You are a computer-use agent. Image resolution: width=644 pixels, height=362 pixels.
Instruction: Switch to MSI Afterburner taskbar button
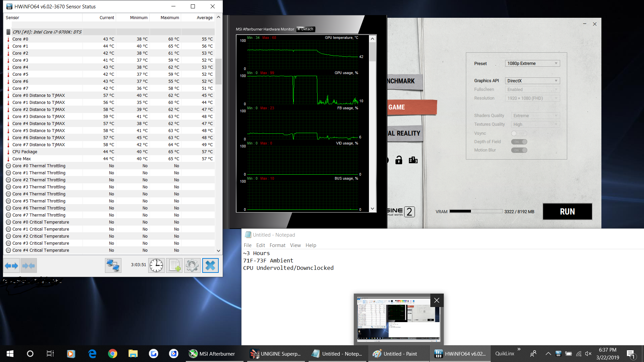[214, 354]
